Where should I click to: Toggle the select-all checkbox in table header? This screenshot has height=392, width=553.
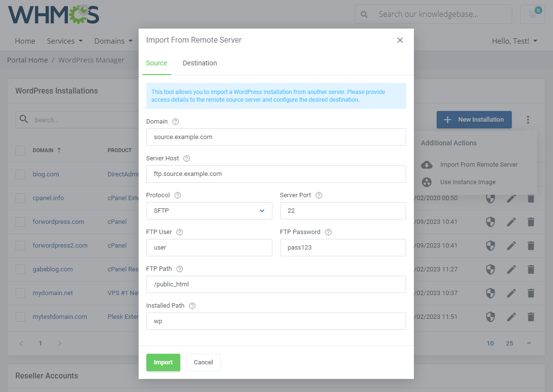click(x=20, y=150)
